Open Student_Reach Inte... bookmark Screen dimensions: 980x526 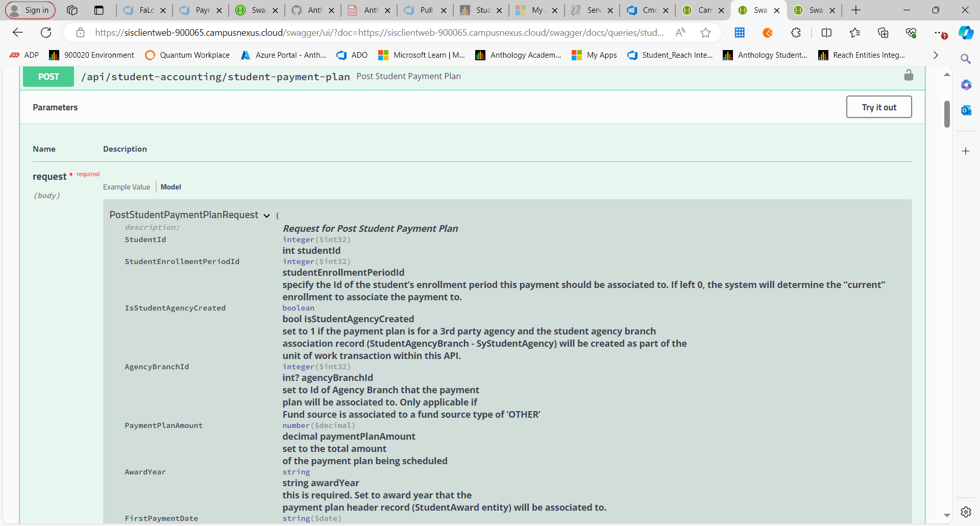tap(670, 55)
